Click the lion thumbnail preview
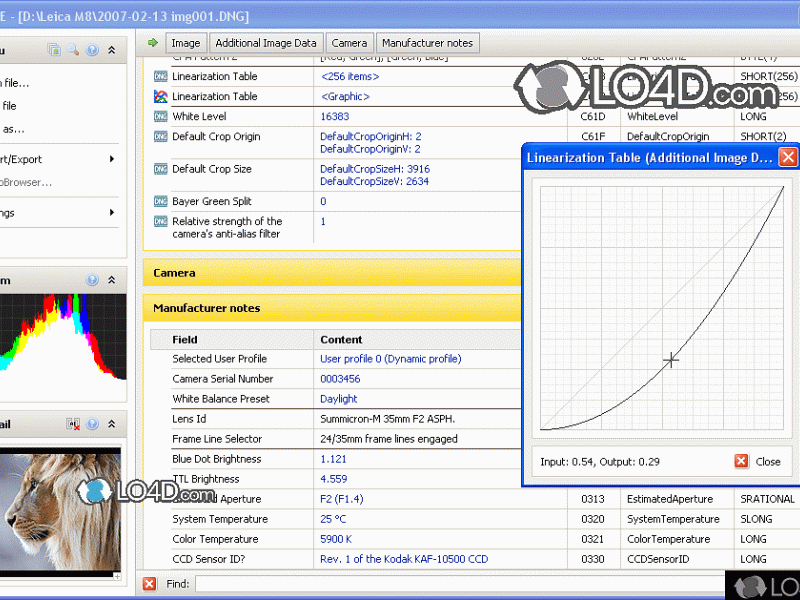Viewport: 800px width, 600px height. (60, 512)
